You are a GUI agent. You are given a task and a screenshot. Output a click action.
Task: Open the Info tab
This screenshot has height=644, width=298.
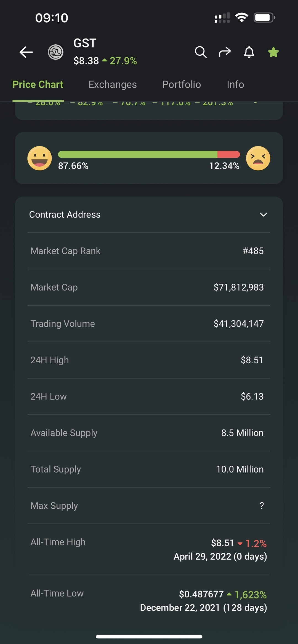click(x=235, y=84)
